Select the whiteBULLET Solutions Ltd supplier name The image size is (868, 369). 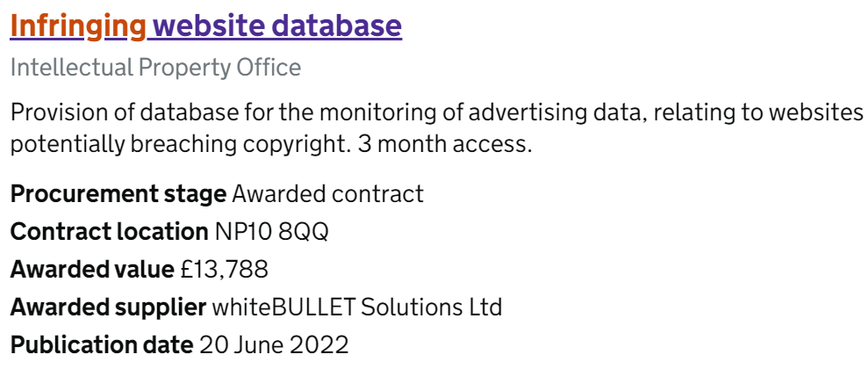(357, 307)
